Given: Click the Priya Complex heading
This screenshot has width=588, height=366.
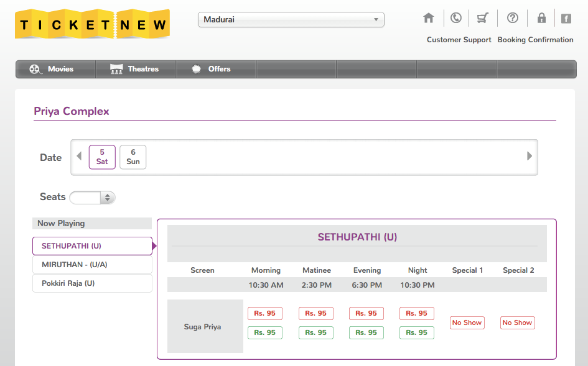Looking at the screenshot, I should pos(72,111).
